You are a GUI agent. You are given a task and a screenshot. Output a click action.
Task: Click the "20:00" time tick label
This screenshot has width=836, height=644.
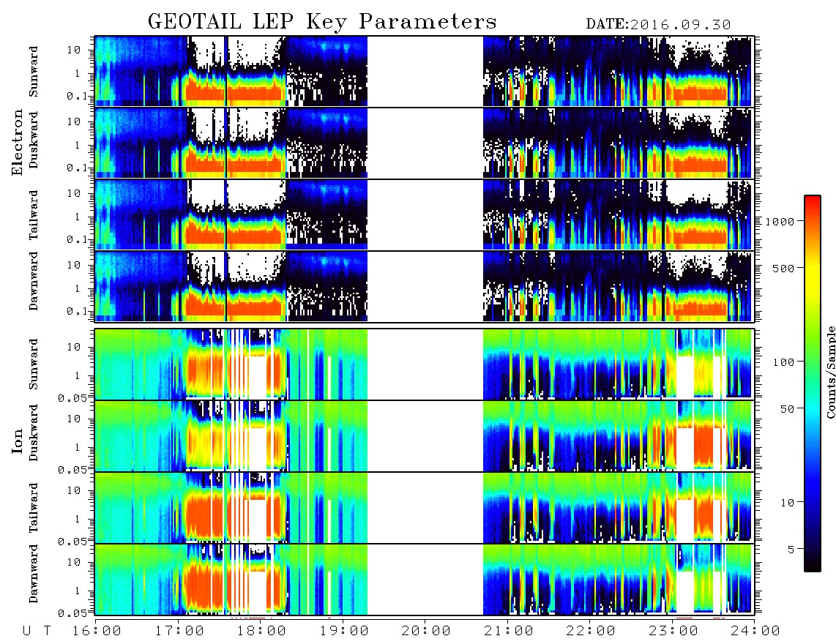coord(426,632)
